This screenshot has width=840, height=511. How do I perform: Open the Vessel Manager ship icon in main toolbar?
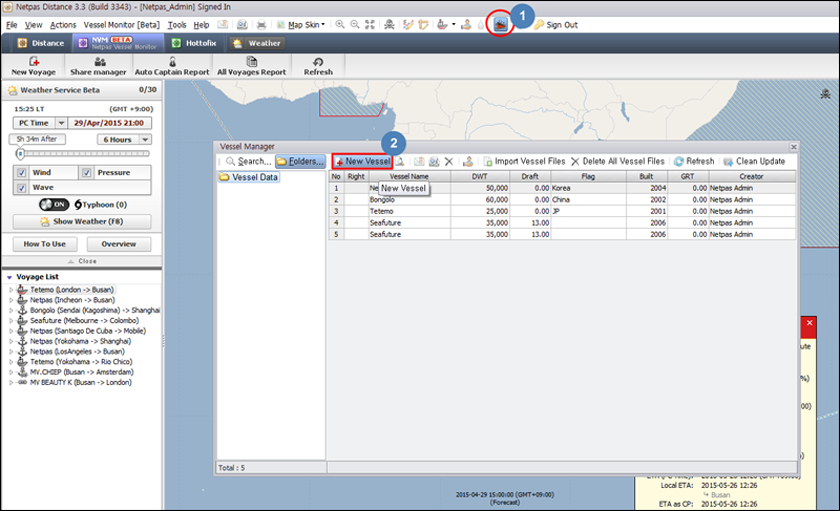click(500, 25)
